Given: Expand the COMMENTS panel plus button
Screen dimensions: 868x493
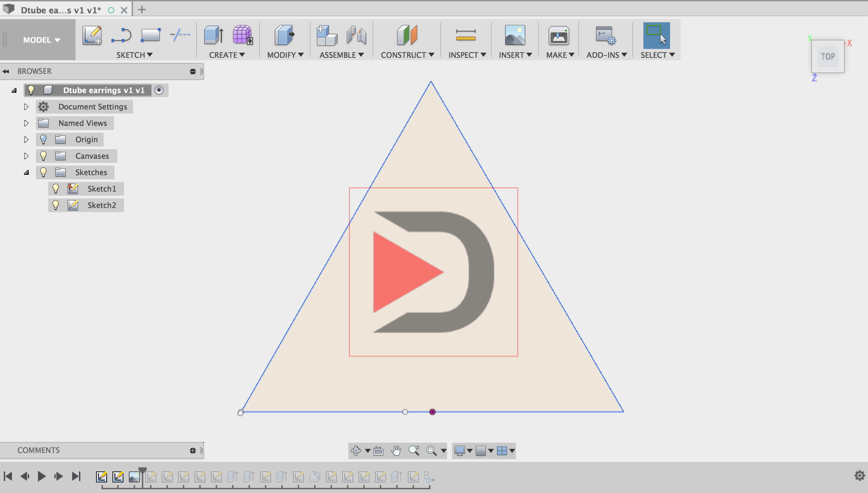Looking at the screenshot, I should [x=193, y=451].
